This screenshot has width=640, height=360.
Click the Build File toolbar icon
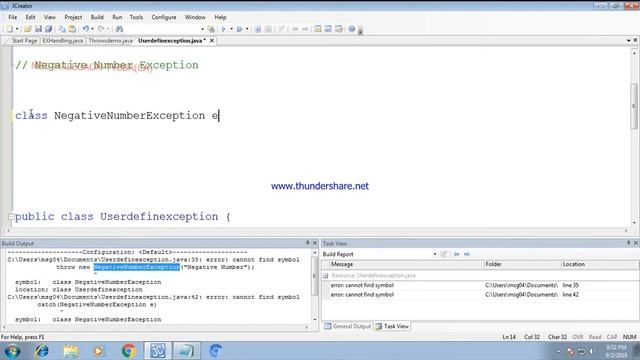[224, 29]
